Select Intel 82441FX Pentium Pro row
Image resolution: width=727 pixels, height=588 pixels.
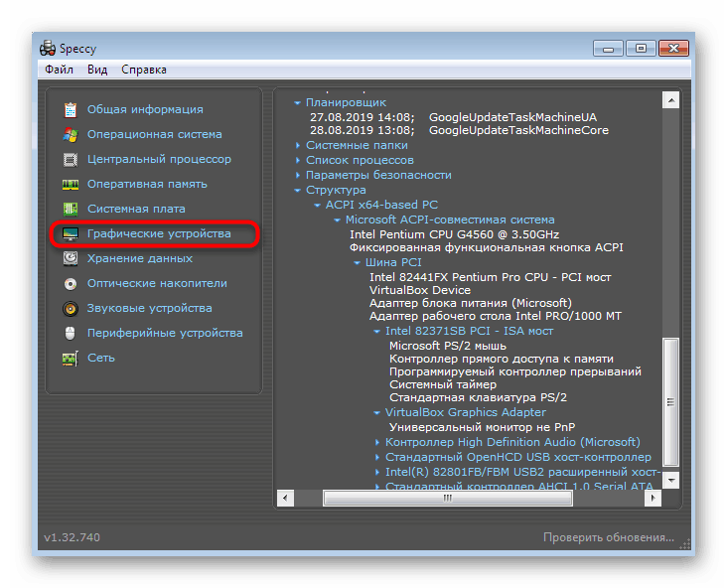tap(490, 277)
